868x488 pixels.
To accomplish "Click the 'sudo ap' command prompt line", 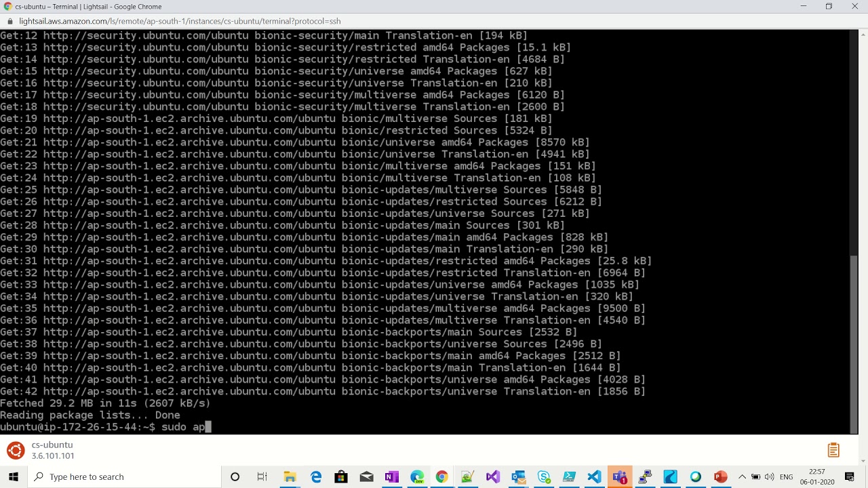I will 106,427.
